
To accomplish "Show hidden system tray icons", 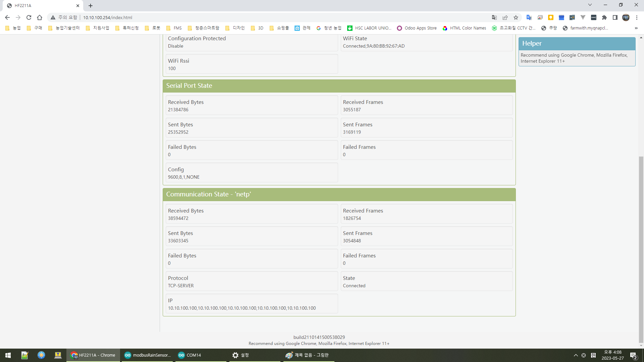I will 576,355.
